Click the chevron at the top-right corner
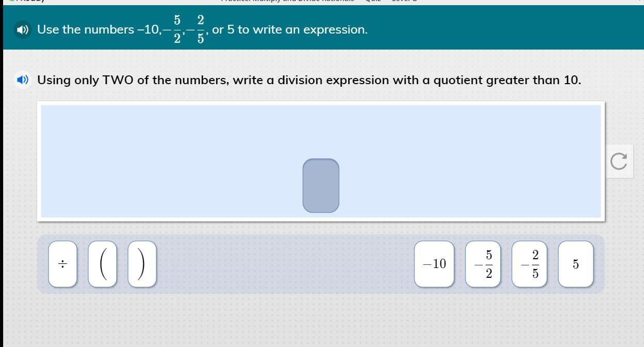644x347 pixels. point(641,2)
